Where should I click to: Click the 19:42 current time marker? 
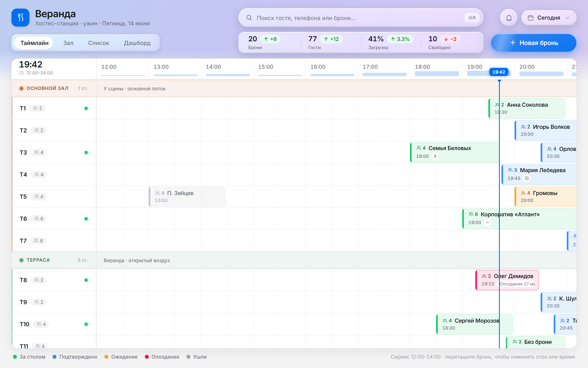pyautogui.click(x=499, y=72)
